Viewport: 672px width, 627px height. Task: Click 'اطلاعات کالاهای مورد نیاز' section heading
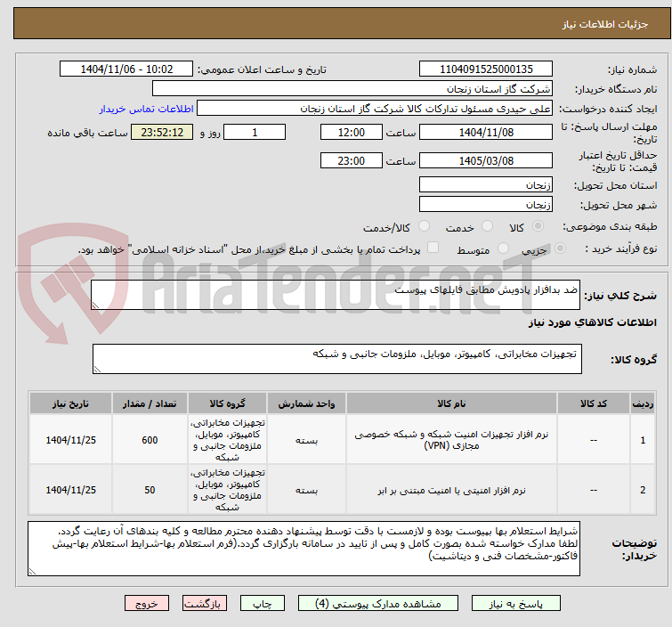point(592,322)
